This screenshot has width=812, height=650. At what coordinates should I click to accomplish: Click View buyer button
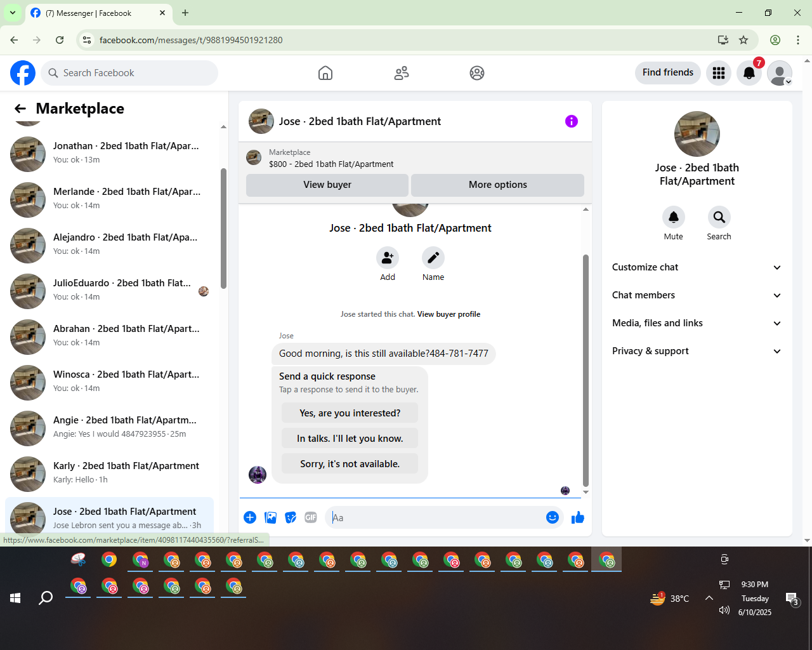point(327,185)
